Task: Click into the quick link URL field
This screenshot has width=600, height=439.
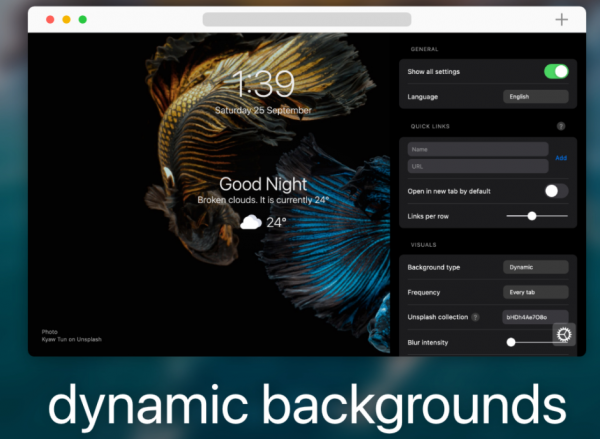Action: [478, 166]
